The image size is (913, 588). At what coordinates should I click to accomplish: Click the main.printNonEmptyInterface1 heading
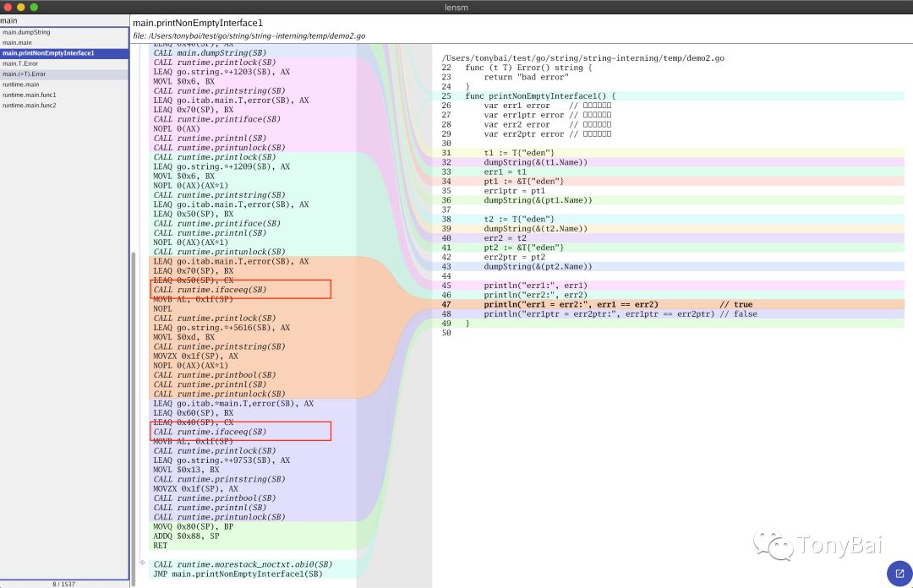(x=198, y=23)
